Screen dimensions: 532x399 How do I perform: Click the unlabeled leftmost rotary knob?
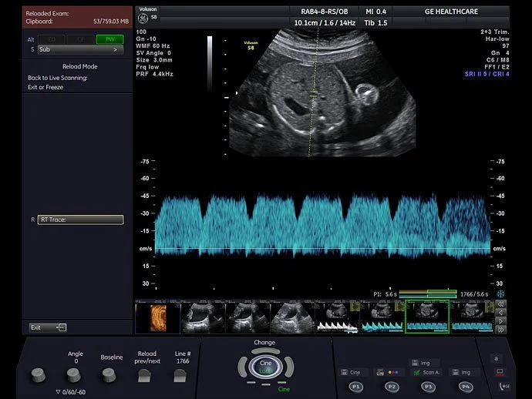pyautogui.click(x=39, y=375)
